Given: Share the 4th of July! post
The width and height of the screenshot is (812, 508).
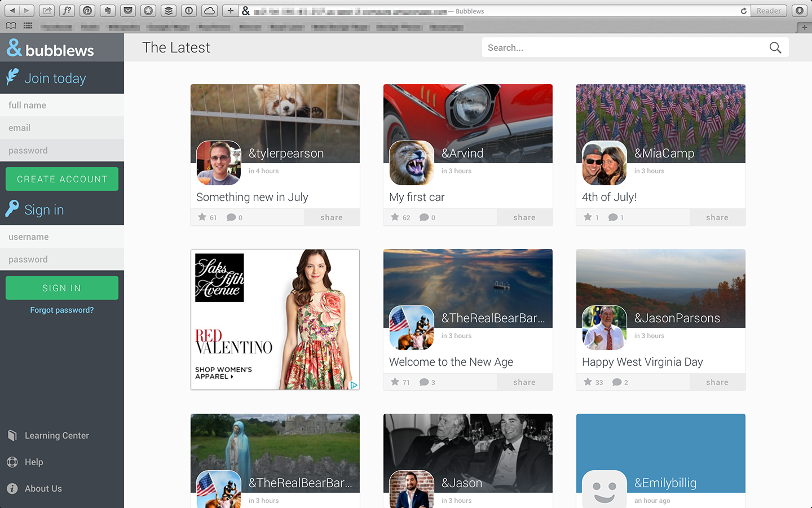Looking at the screenshot, I should [717, 217].
